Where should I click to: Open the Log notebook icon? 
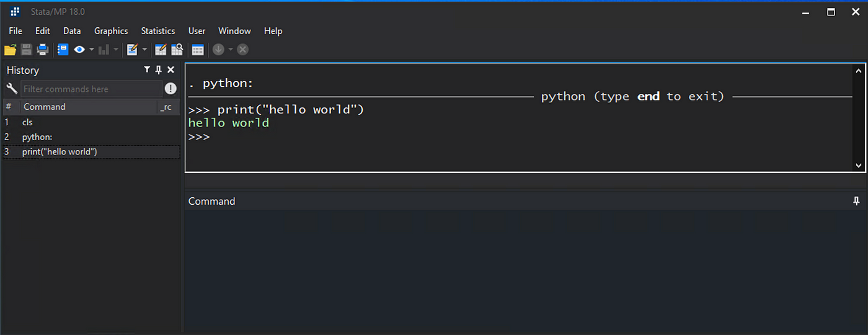click(63, 50)
